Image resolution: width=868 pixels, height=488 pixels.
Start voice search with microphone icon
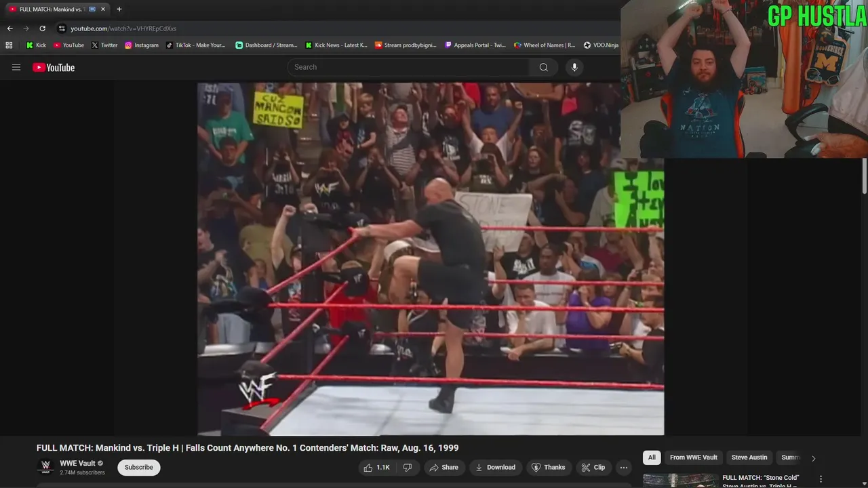pos(574,67)
